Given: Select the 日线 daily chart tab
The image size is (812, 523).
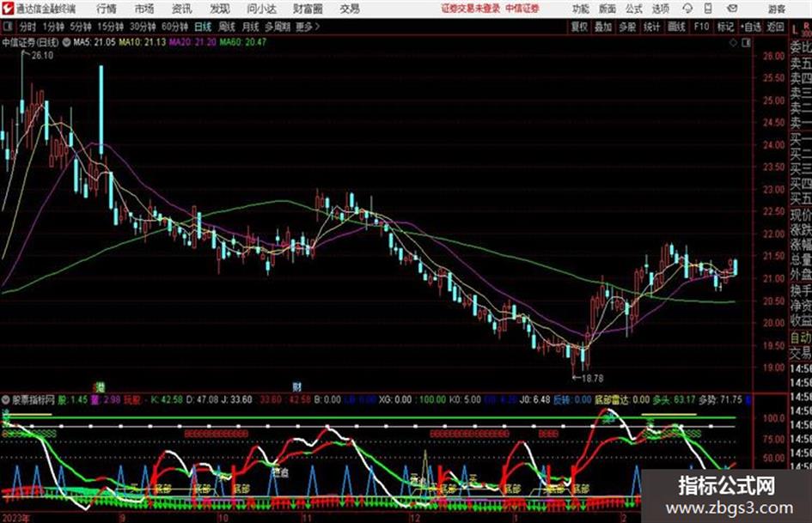Looking at the screenshot, I should pyautogui.click(x=203, y=27).
